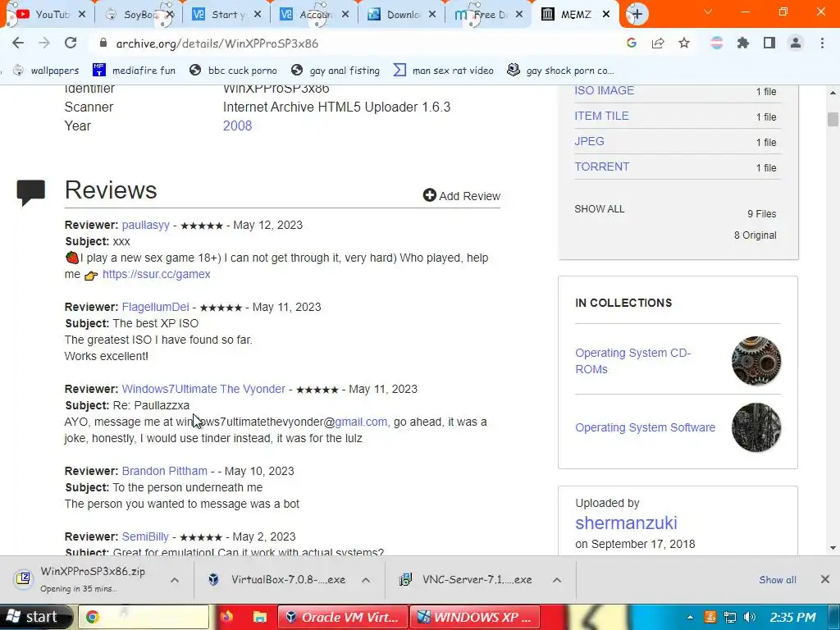840x630 pixels.
Task: Expand options for the VNC-Server download
Action: [557, 580]
